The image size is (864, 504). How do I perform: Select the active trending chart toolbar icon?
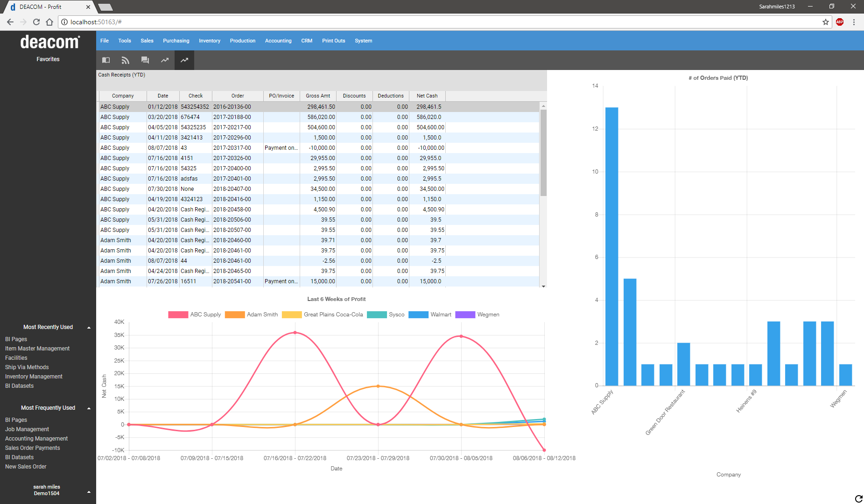pos(184,60)
